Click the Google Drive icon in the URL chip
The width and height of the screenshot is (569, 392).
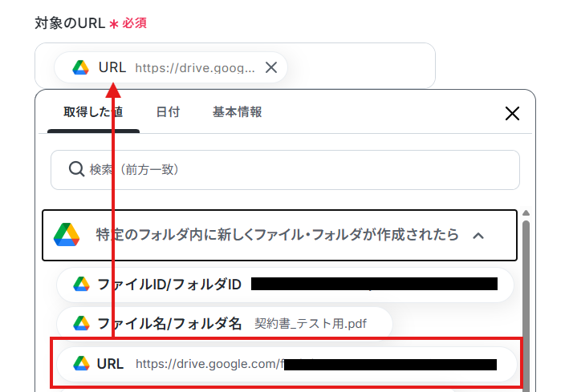80,67
